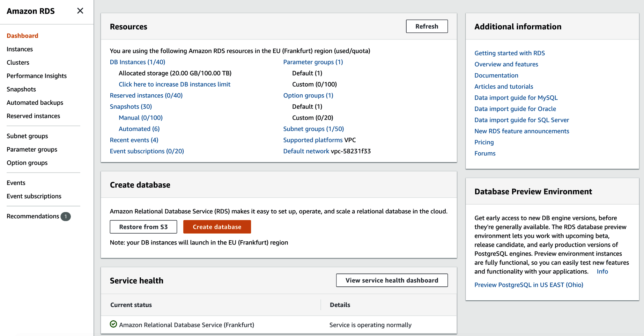Viewport: 644px width, 336px height.
Task: Click the Refresh button in Resources
Action: click(x=427, y=26)
